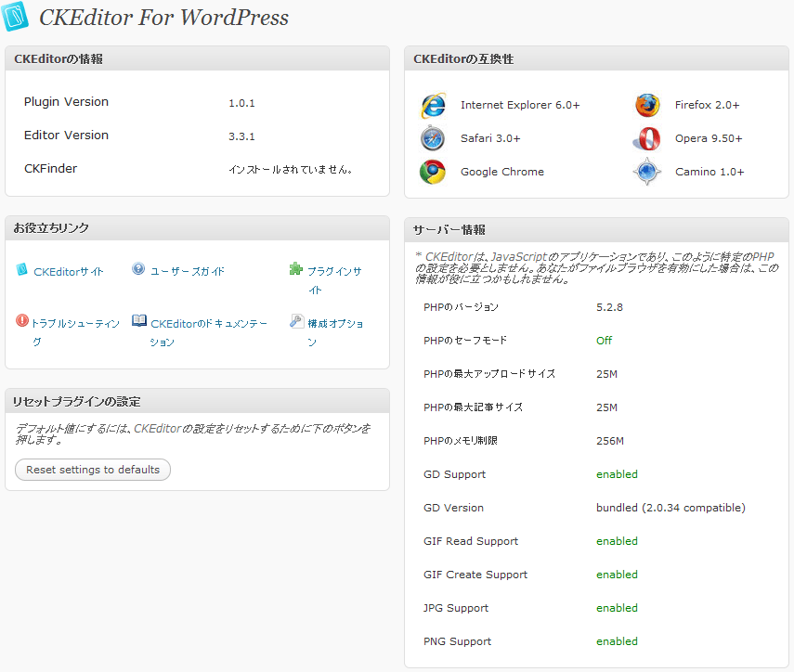Click Reset settings to defaults button
This screenshot has width=794, height=672.
click(x=93, y=470)
